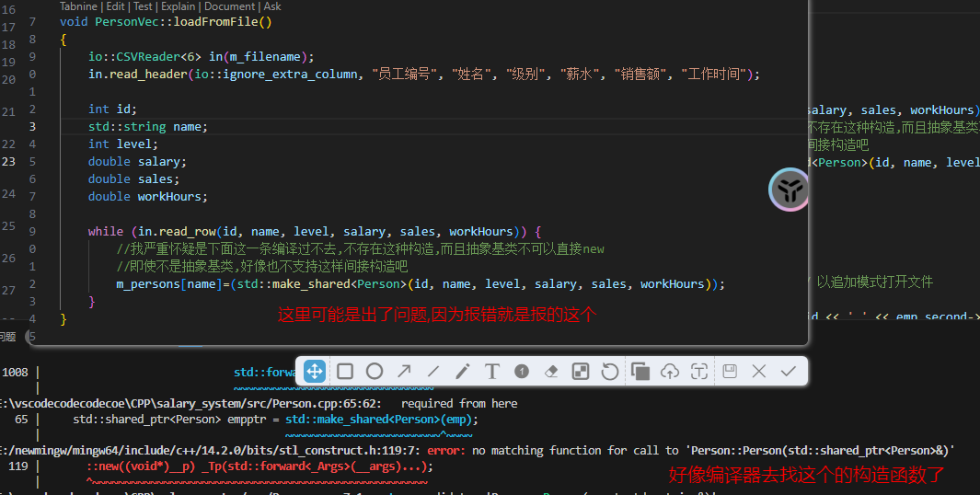Select the text annotation tool
Image resolution: width=980 pixels, height=495 pixels.
click(492, 372)
